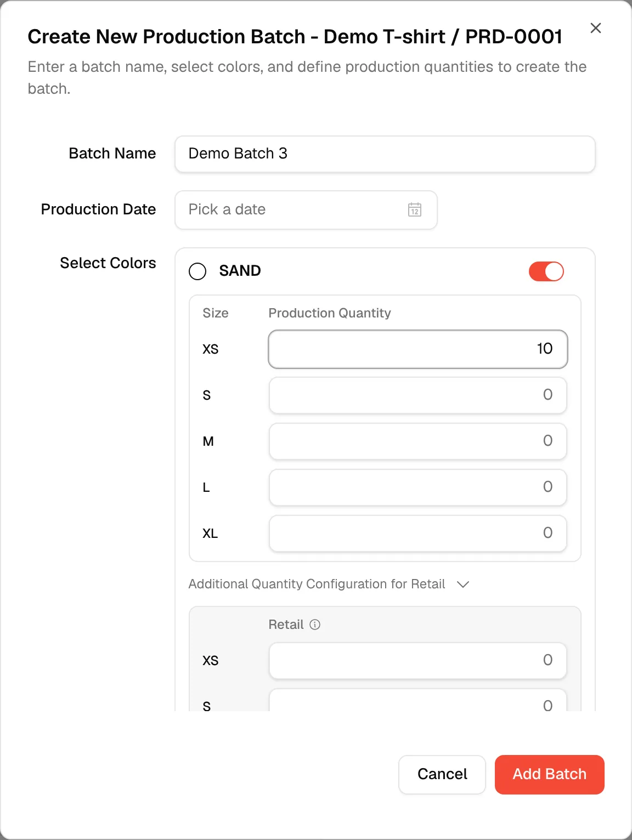
Task: Select the SAND color swatch circle
Action: [x=198, y=271]
